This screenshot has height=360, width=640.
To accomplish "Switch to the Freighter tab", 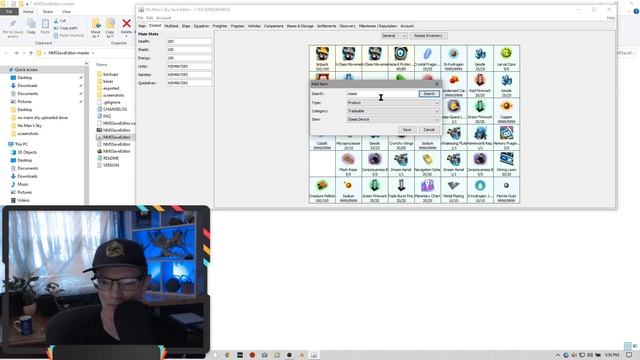I will tap(220, 26).
